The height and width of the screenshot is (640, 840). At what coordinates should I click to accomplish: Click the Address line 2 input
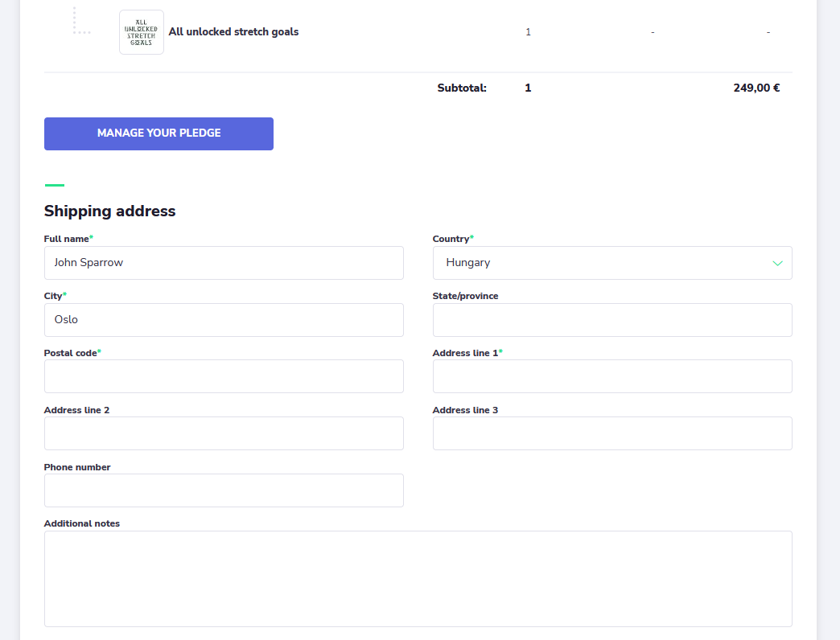tap(224, 433)
